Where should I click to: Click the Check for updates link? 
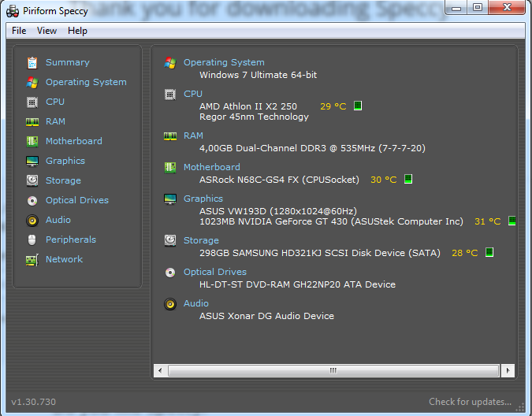click(x=470, y=402)
